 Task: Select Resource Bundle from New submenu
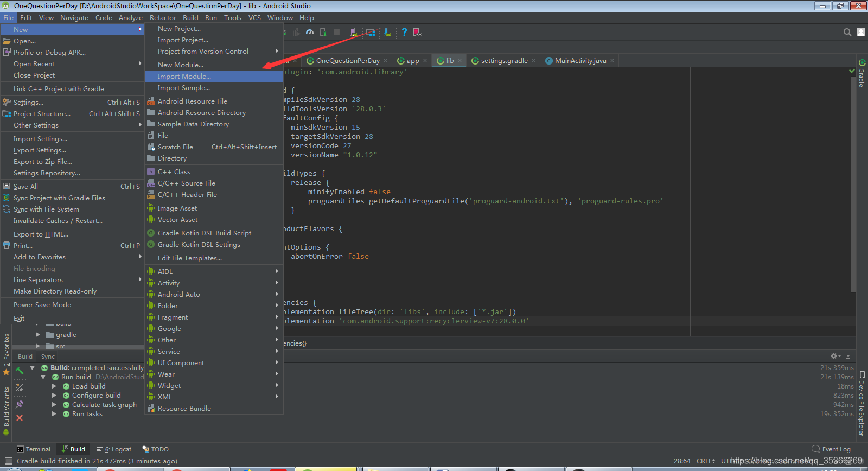coord(214,409)
